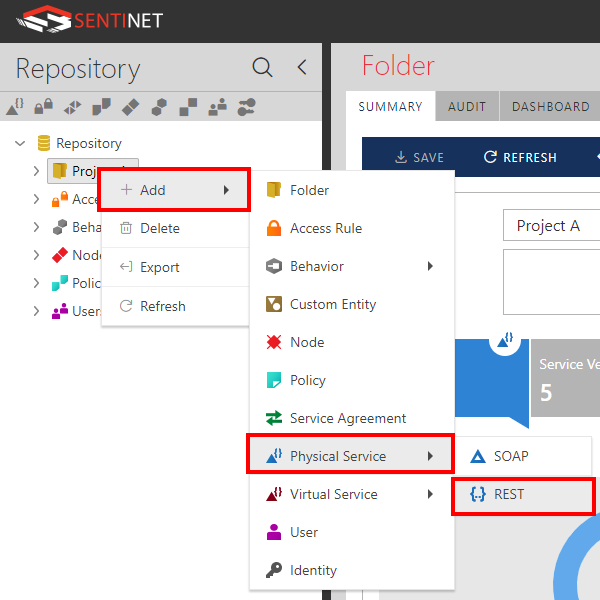Click the policy filter icon in Repository toolbar

click(101, 105)
